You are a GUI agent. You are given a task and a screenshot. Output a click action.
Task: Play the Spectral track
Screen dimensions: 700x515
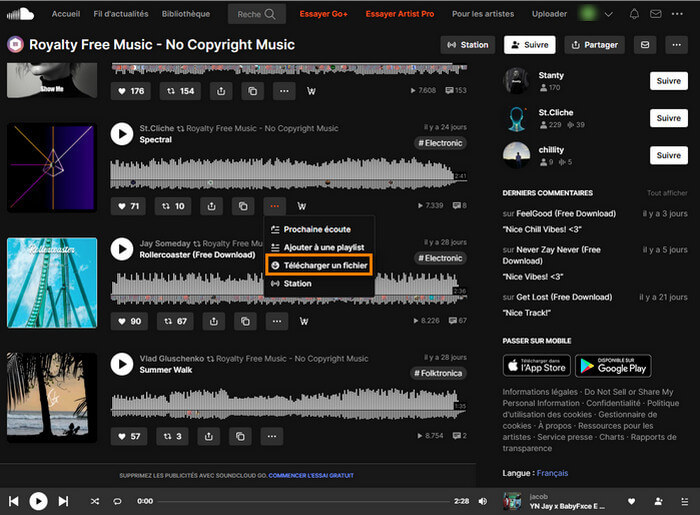tap(122, 134)
